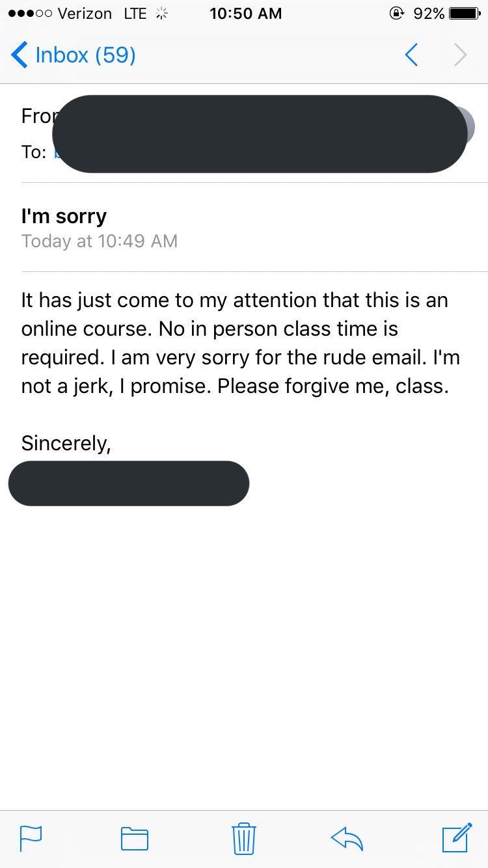Image resolution: width=488 pixels, height=868 pixels.
Task: Tap the back chevron beside Inbox
Action: click(x=20, y=55)
